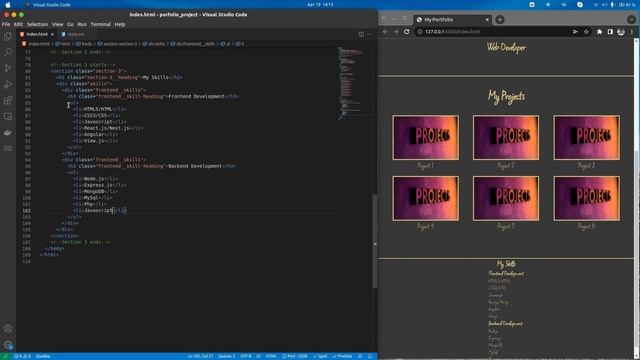Open the browser three-dot menu

click(631, 31)
